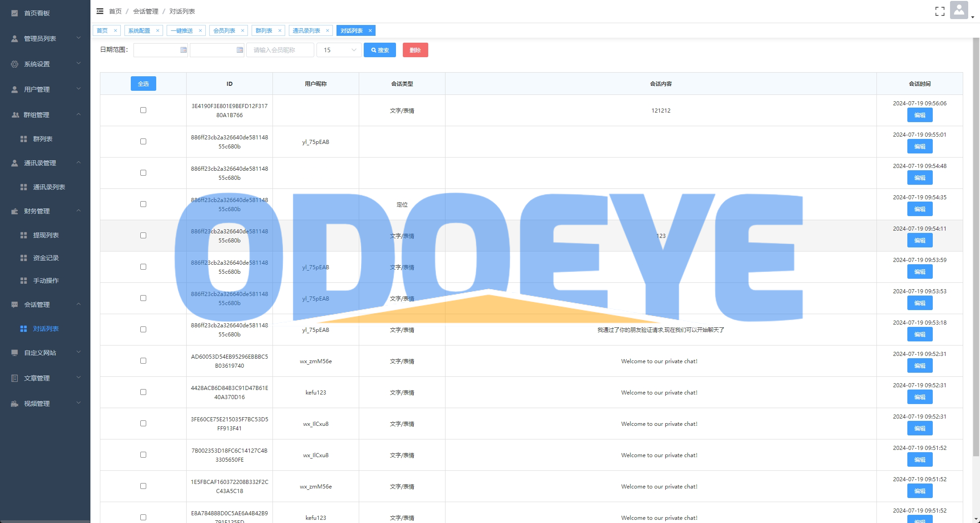Image resolution: width=980 pixels, height=523 pixels.
Task: Click the grid icon beside 通讯录列表
Action: click(x=24, y=187)
